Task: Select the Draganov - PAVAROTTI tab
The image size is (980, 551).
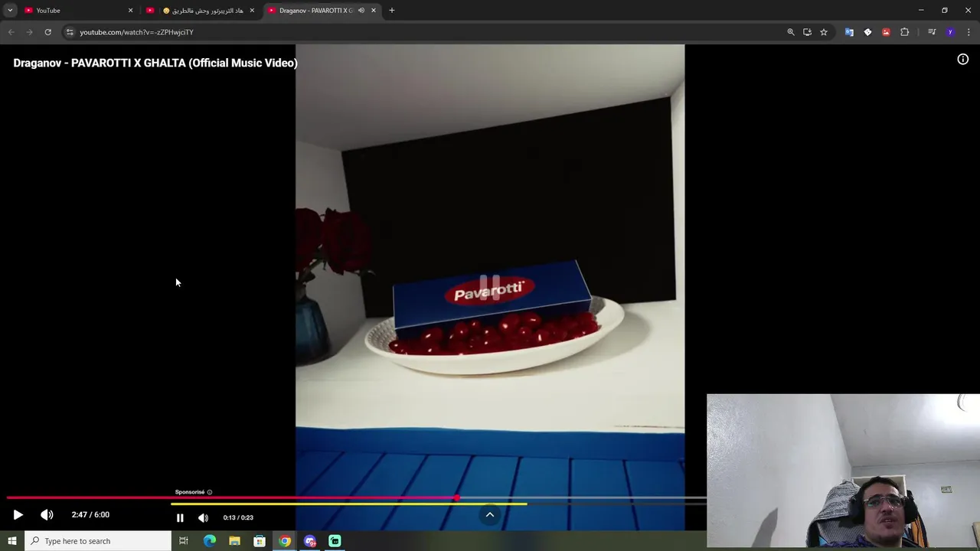Action: [314, 11]
